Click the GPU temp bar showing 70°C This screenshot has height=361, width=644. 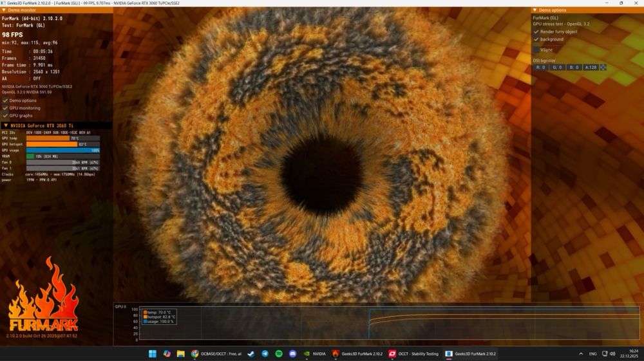[63, 138]
